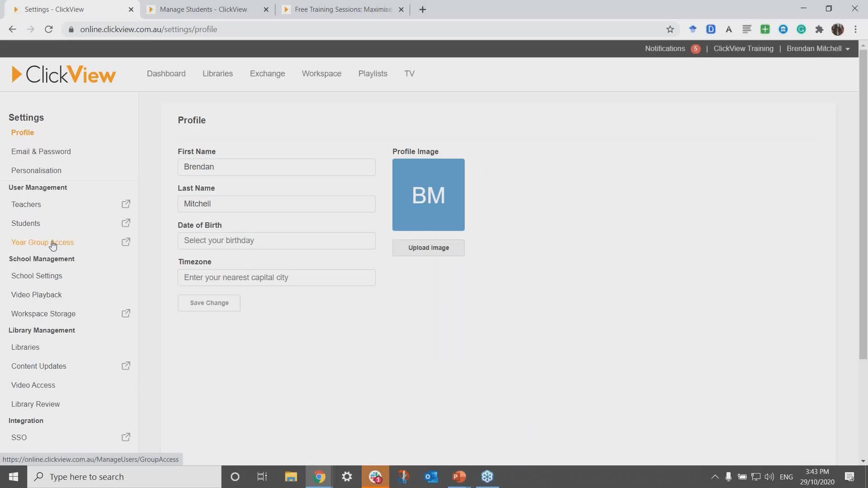Show hidden system tray icons

point(715,477)
